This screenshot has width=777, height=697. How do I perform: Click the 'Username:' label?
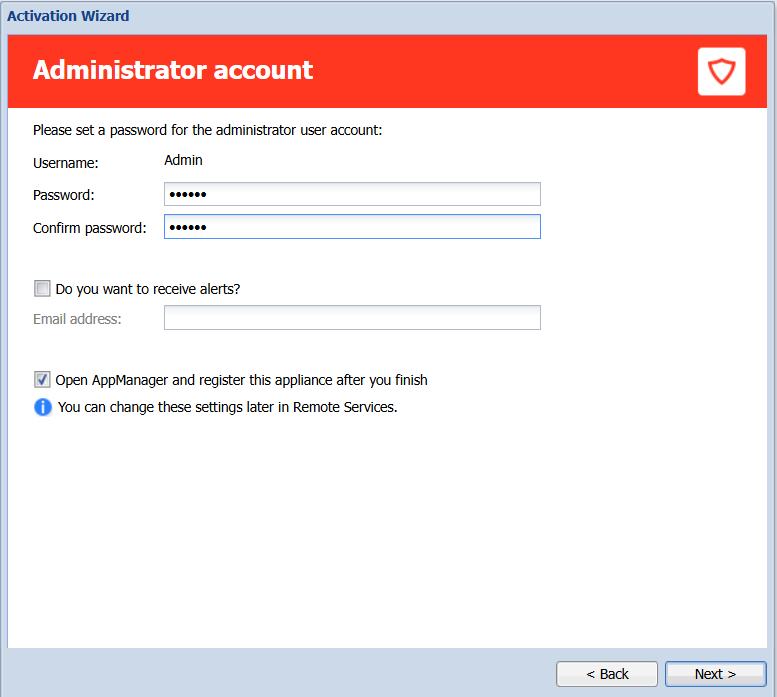(x=66, y=162)
